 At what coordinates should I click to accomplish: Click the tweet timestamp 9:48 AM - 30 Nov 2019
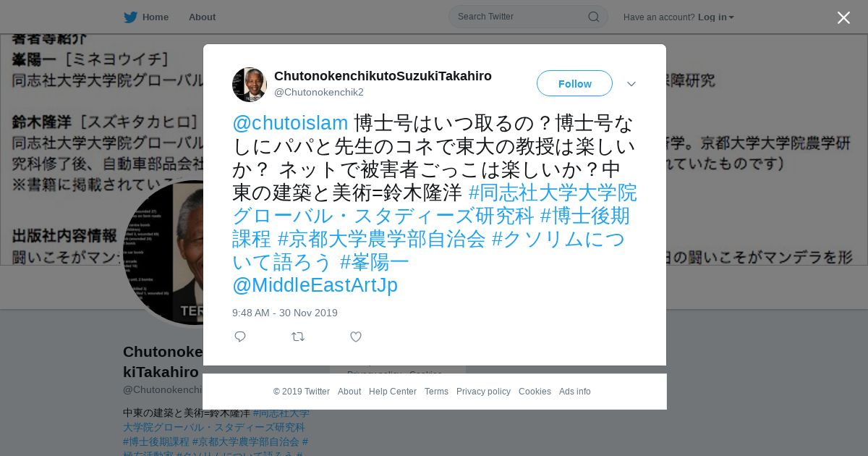tap(285, 313)
